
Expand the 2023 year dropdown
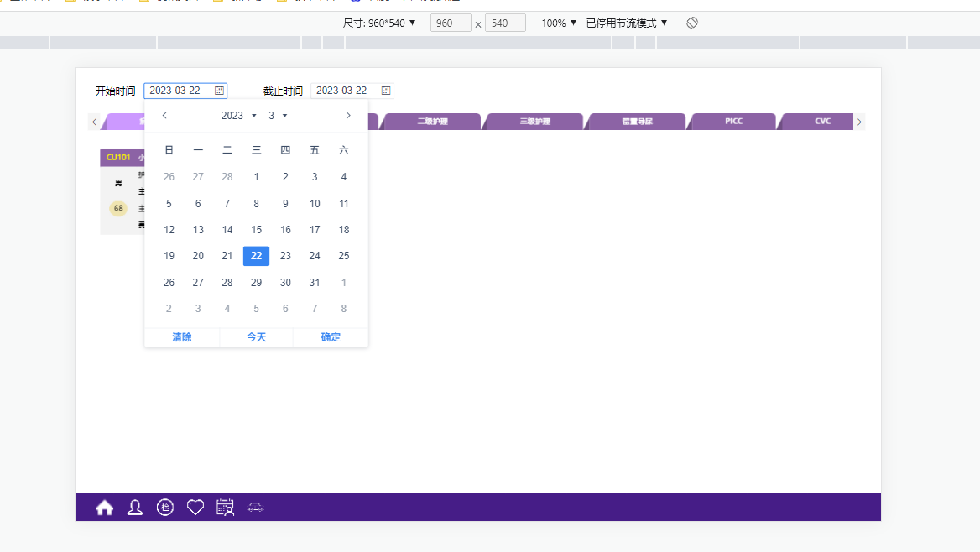point(239,116)
